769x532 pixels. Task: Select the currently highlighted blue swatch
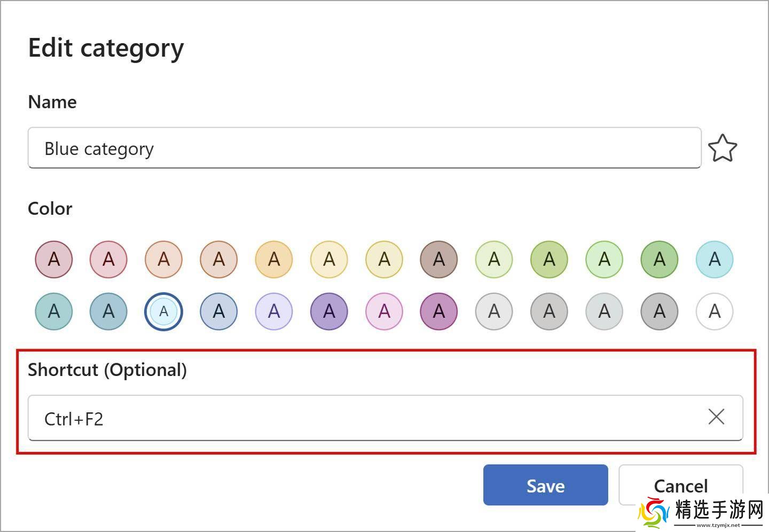(164, 311)
